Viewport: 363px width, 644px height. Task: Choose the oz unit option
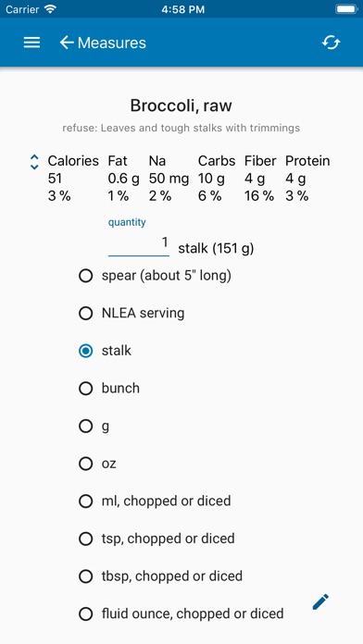click(97, 464)
